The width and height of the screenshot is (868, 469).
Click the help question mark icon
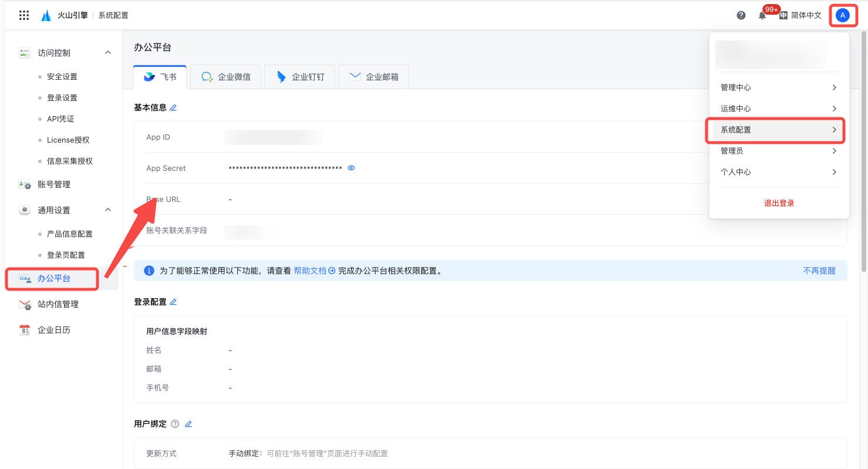[x=741, y=15]
